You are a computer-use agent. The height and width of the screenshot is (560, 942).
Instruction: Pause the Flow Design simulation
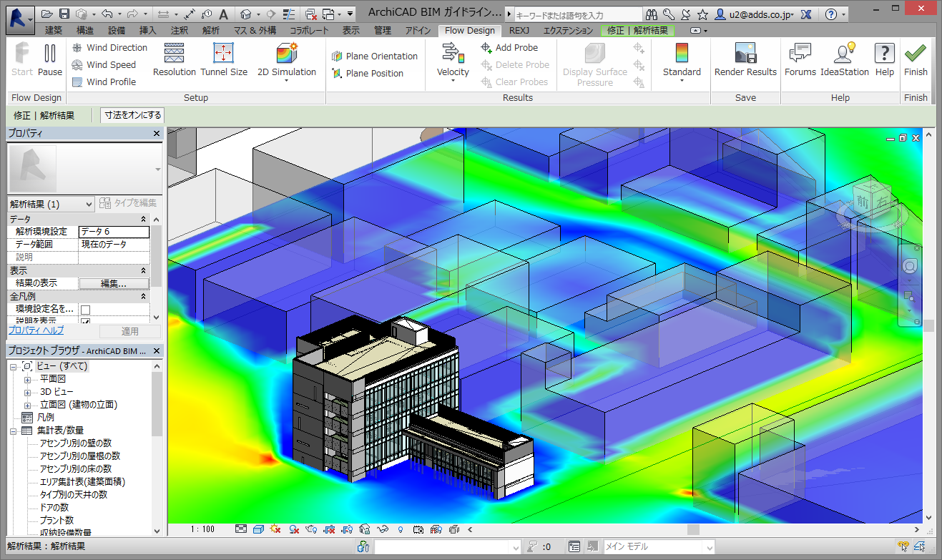50,59
